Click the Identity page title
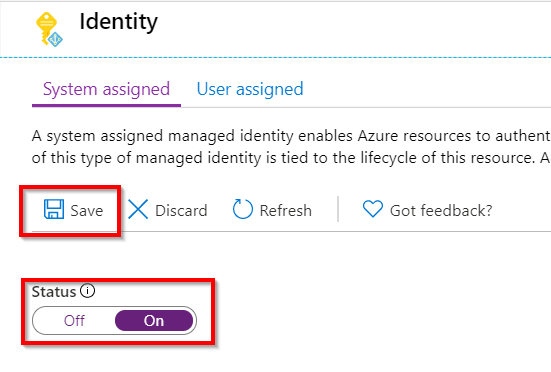Screen dimensions: 551x372 click(x=118, y=22)
